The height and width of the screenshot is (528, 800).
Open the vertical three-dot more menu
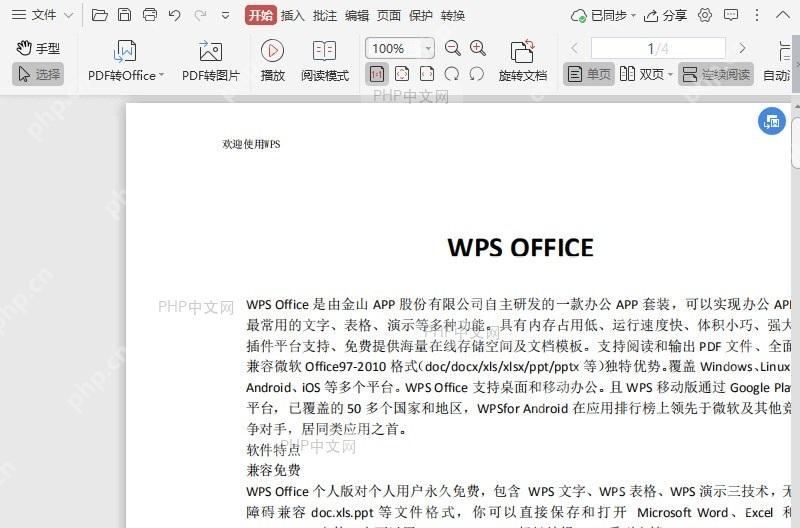click(x=757, y=15)
